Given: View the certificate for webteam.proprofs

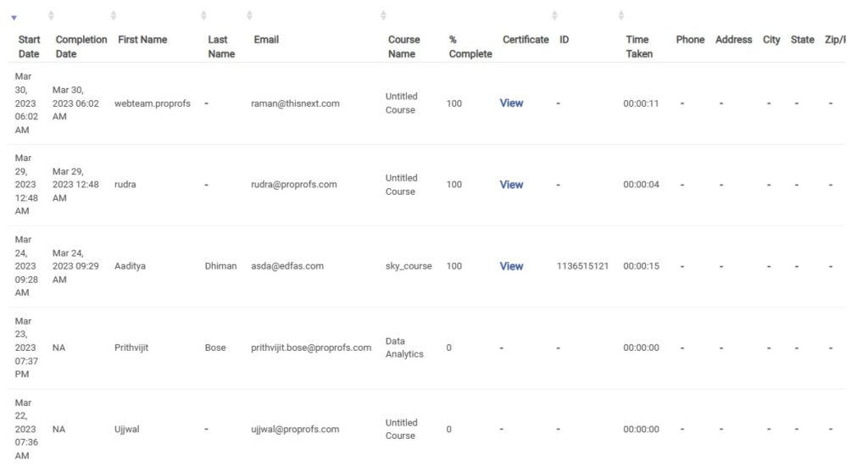Looking at the screenshot, I should [x=511, y=103].
